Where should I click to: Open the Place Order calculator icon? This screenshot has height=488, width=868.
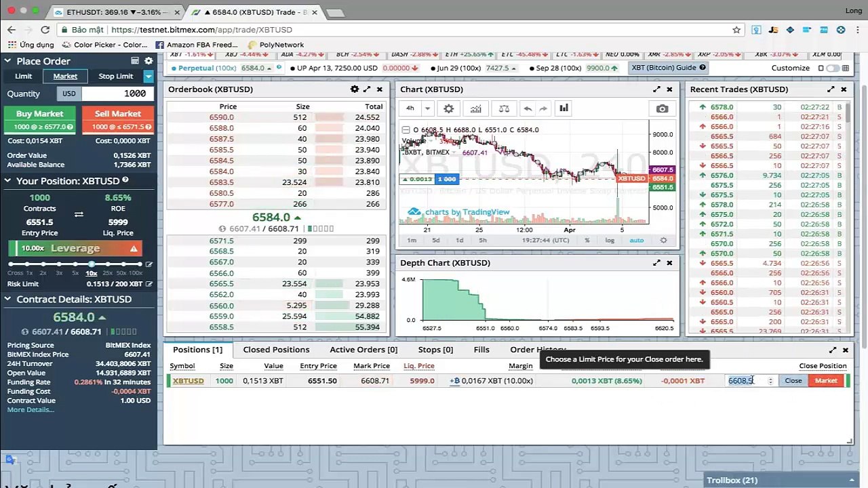(x=135, y=61)
